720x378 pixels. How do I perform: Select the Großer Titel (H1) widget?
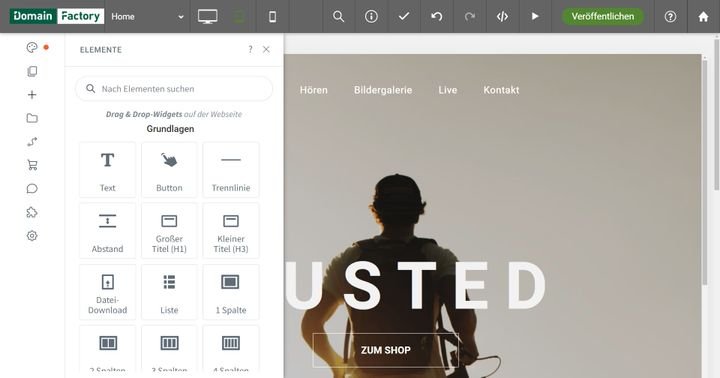tap(169, 231)
